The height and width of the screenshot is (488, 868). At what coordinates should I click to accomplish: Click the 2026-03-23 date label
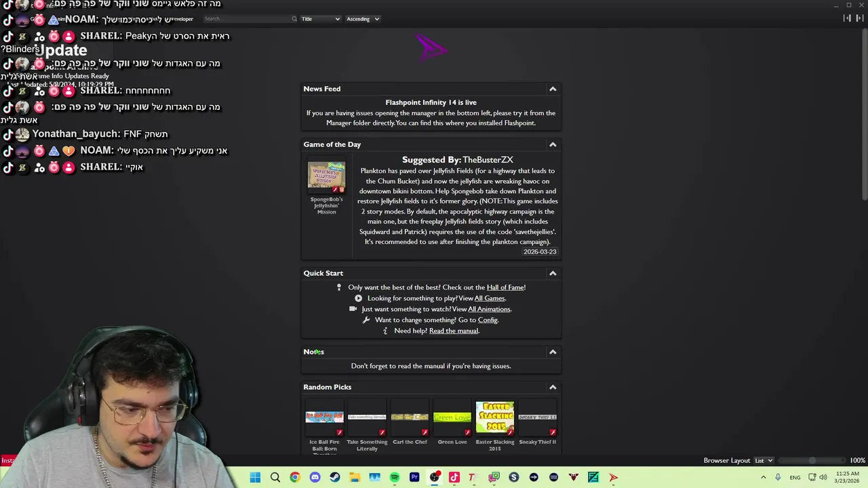[540, 251]
